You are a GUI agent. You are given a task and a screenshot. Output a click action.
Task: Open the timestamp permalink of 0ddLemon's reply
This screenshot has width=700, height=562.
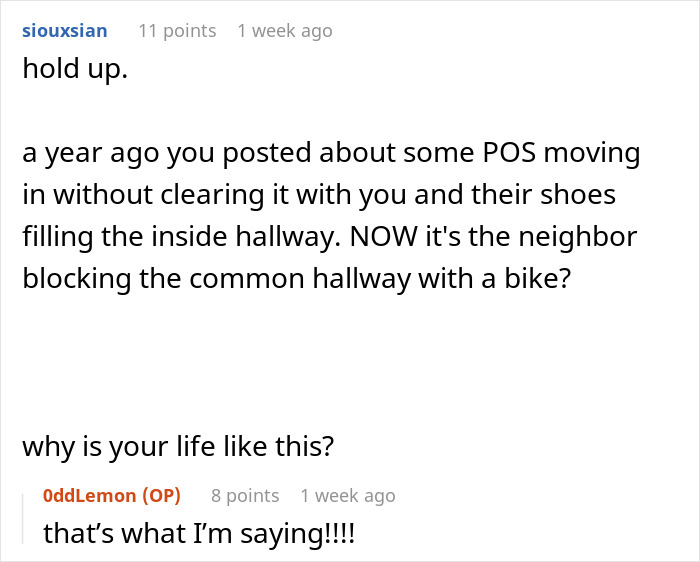pos(348,495)
